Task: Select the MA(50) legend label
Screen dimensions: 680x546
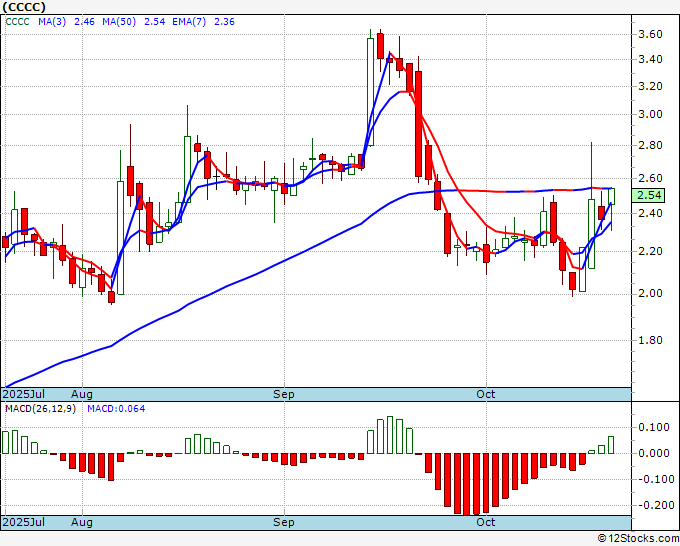Action: pyautogui.click(x=119, y=22)
